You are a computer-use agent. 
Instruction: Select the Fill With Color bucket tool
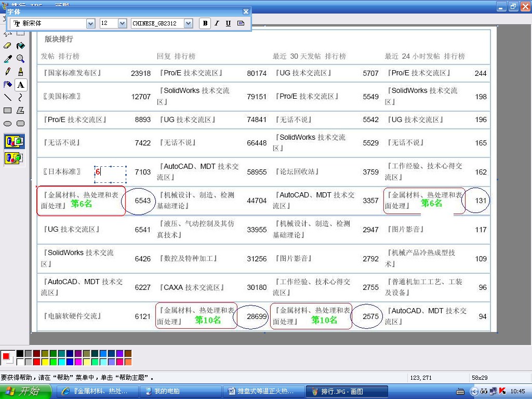tap(20, 46)
